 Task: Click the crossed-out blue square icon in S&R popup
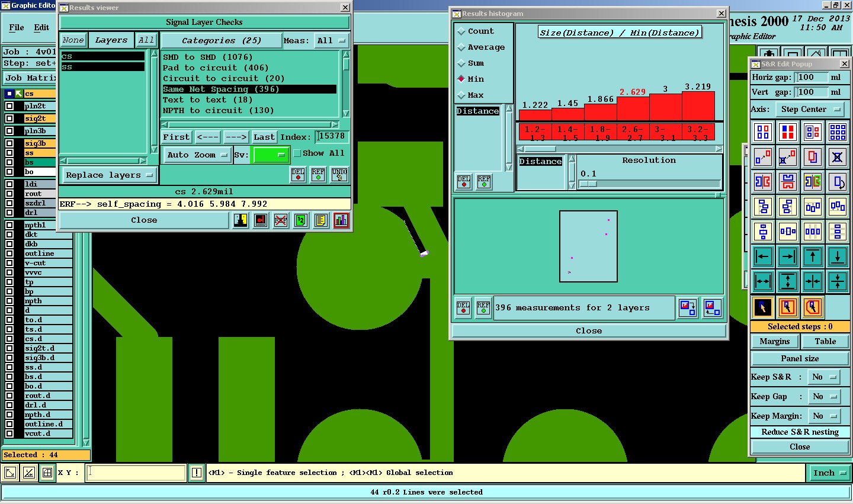[x=838, y=157]
